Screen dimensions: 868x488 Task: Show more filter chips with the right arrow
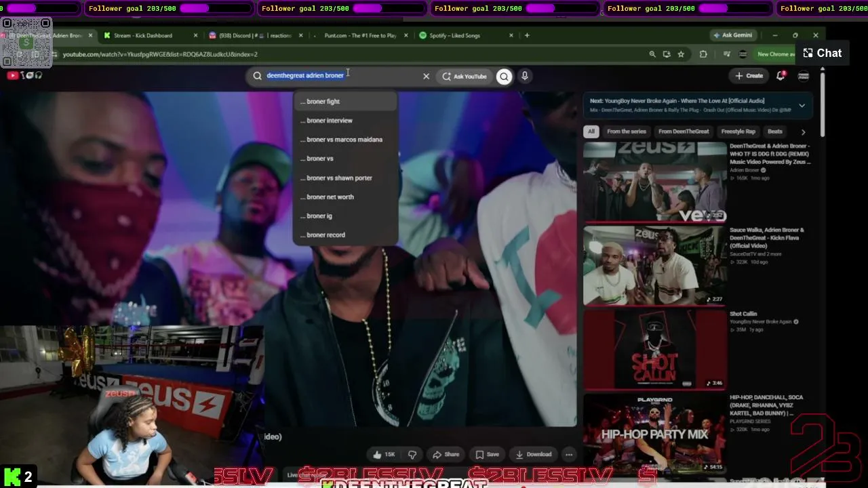(x=804, y=132)
